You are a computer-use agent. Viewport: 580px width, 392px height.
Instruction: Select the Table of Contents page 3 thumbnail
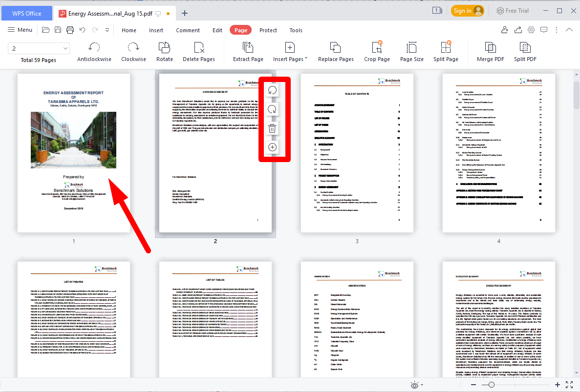point(357,153)
